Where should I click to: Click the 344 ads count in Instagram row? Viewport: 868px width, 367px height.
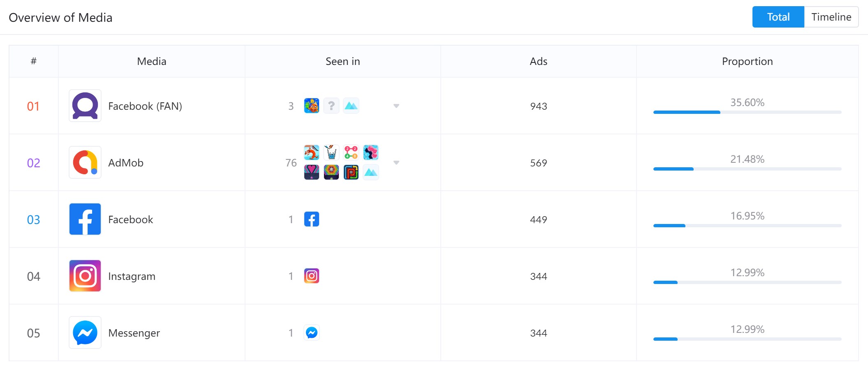point(539,277)
